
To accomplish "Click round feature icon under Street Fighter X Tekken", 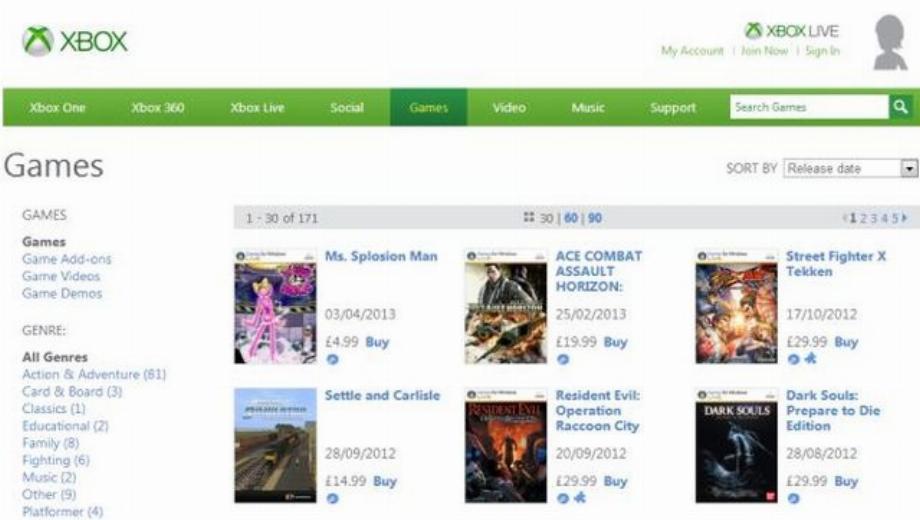I will tap(793, 359).
